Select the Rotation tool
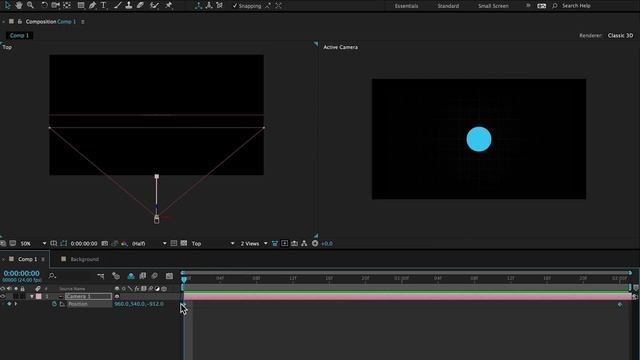 pos(44,5)
